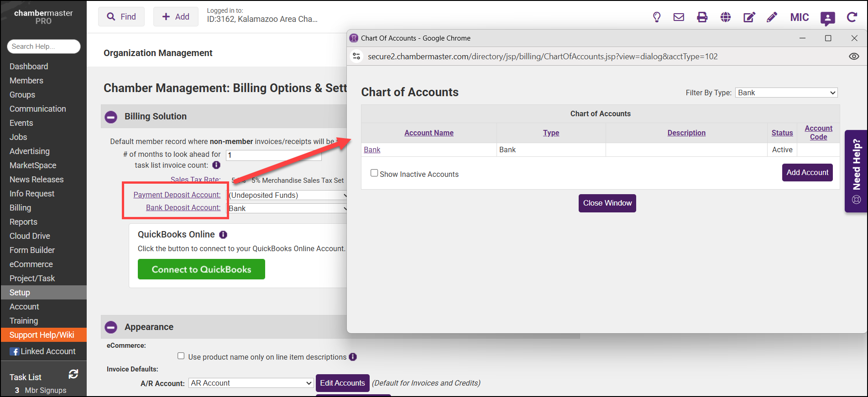Image resolution: width=868 pixels, height=397 pixels.
Task: Collapse the Billing Solution section
Action: point(111,117)
